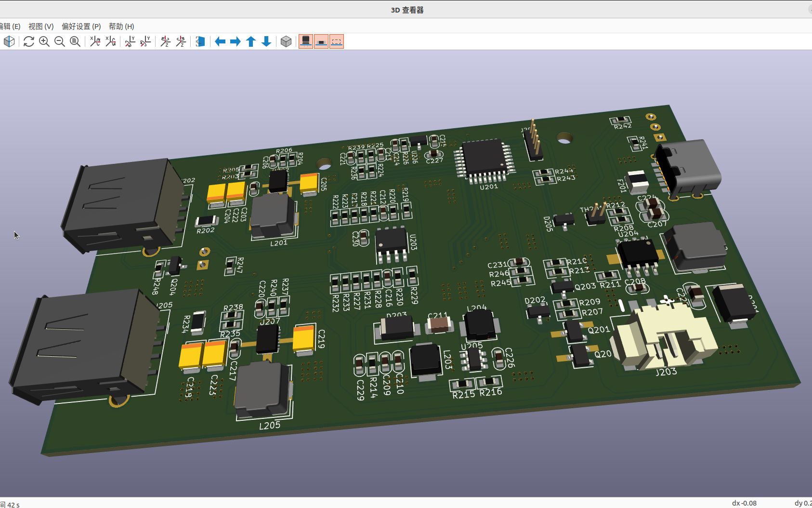
Task: Rotate the board clockwise around the X axis
Action: (95, 41)
